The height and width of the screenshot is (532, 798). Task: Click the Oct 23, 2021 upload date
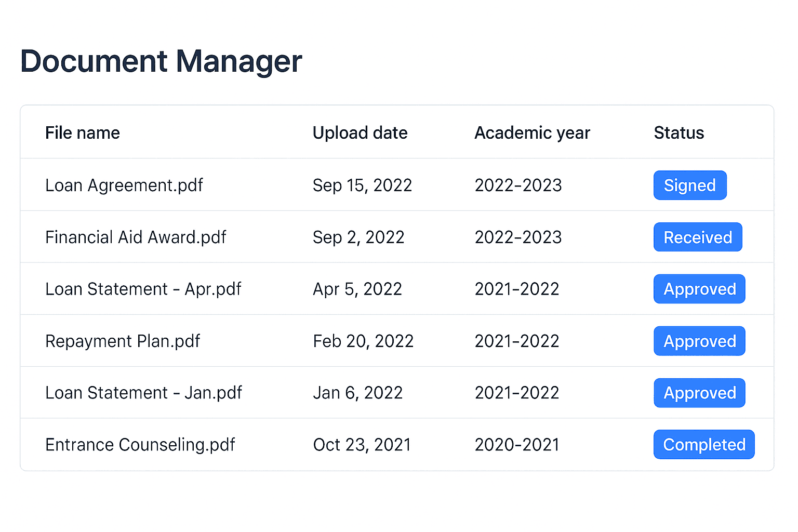tap(362, 445)
